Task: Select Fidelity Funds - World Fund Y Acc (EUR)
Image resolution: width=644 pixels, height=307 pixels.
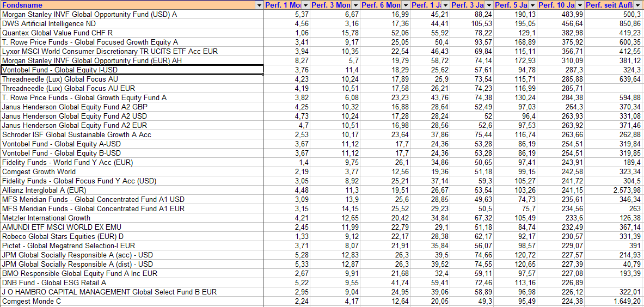Action: pyautogui.click(x=132, y=162)
